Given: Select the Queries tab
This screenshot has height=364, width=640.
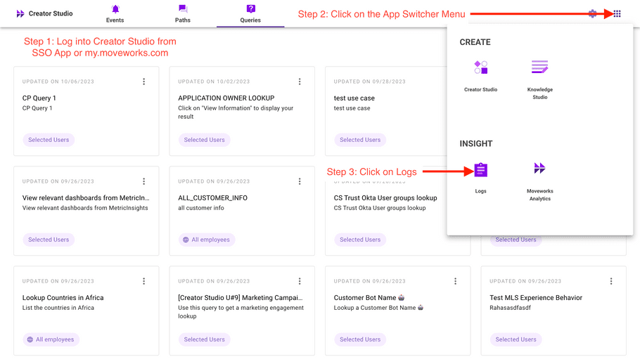Looking at the screenshot, I should pos(250,13).
